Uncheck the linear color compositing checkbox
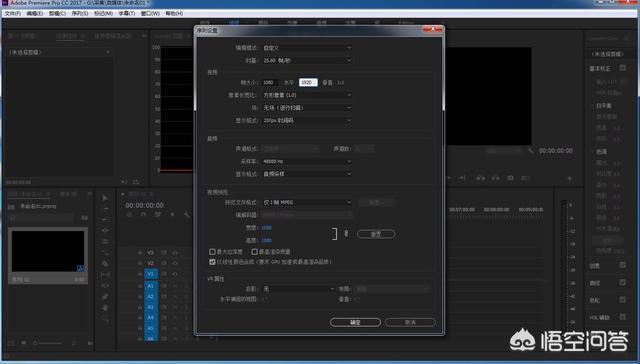The width and height of the screenshot is (640, 364). point(212,262)
